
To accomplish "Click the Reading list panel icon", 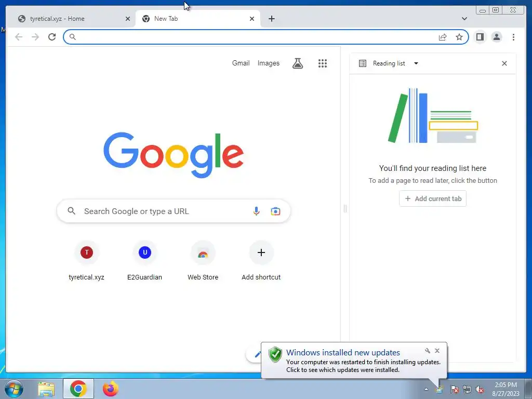I will [362, 63].
